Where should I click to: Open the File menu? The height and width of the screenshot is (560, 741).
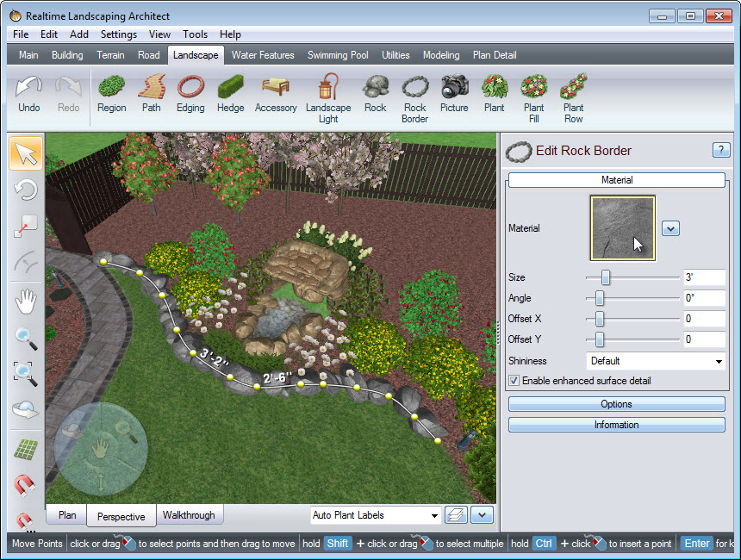21,34
